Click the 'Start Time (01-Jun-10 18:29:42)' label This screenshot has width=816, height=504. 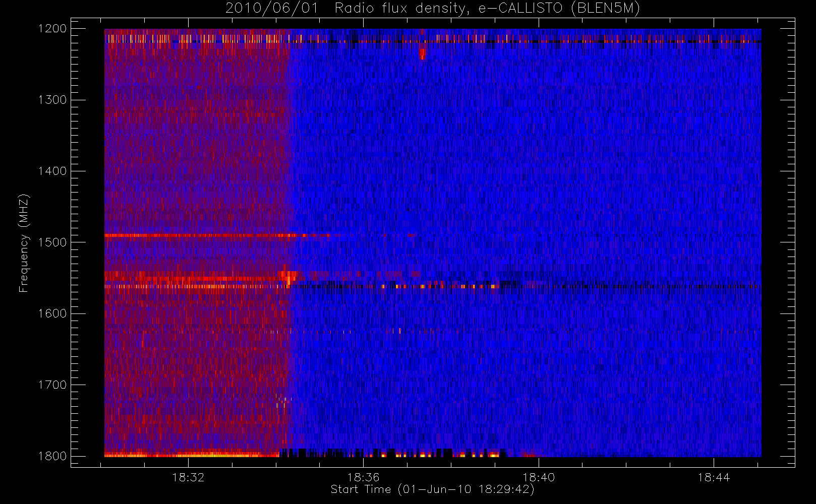tap(432, 489)
